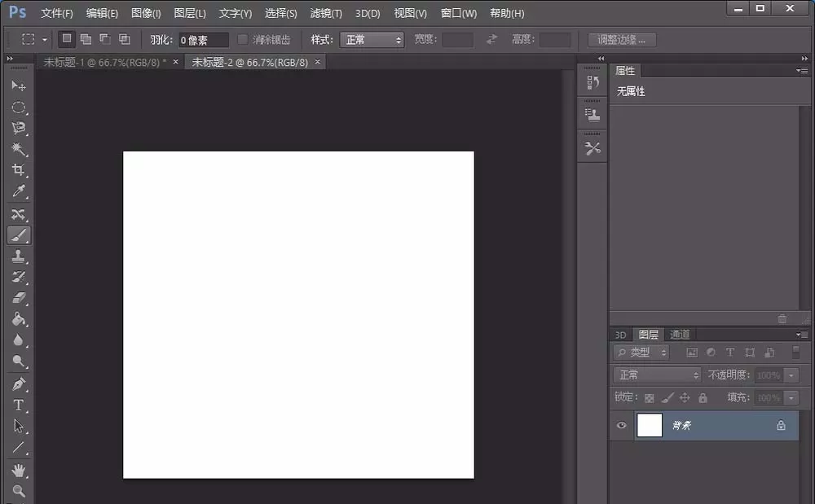Select the Blur tool

[x=19, y=340]
